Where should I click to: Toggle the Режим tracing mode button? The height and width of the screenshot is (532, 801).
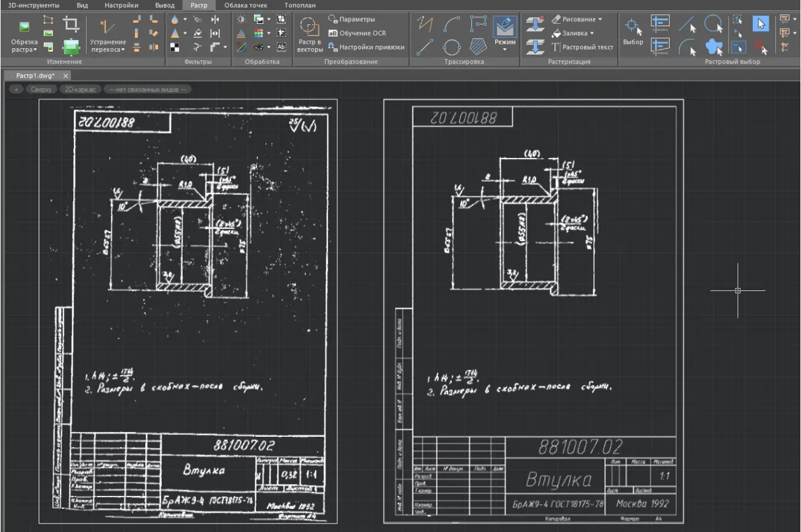[x=505, y=27]
